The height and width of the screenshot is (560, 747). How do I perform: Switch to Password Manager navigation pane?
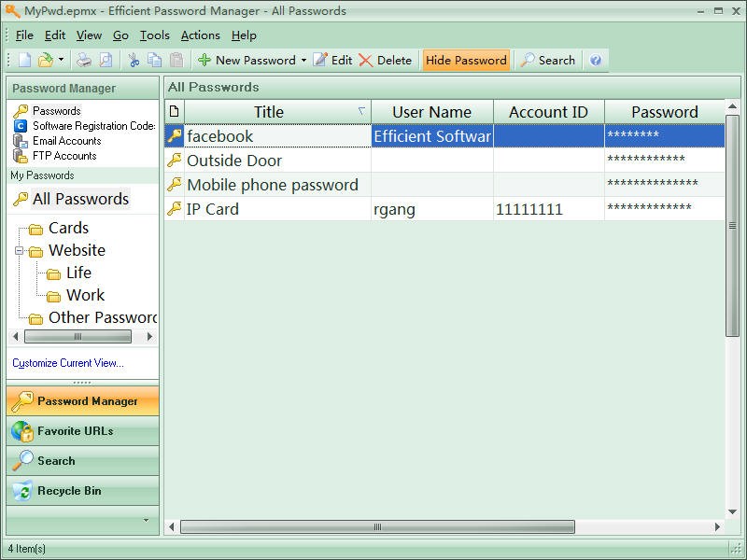[82, 401]
